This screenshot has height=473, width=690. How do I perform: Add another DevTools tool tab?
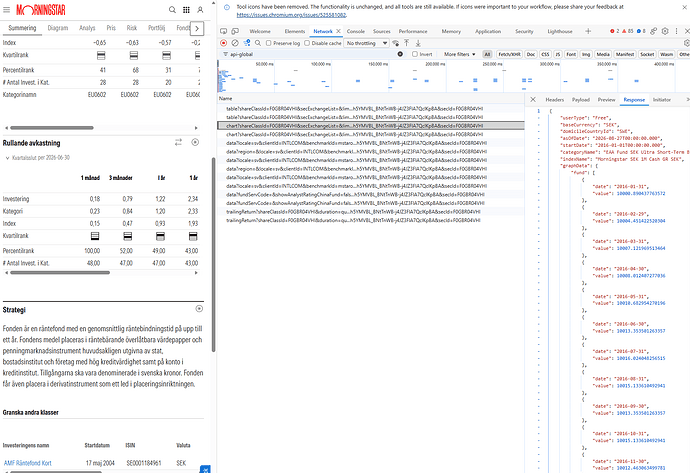(x=588, y=31)
